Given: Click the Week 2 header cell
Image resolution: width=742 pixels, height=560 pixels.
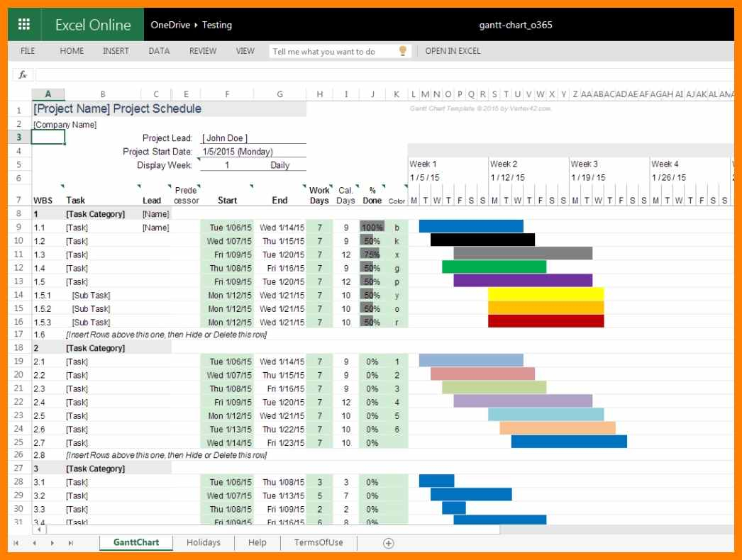Looking at the screenshot, I should point(528,164).
